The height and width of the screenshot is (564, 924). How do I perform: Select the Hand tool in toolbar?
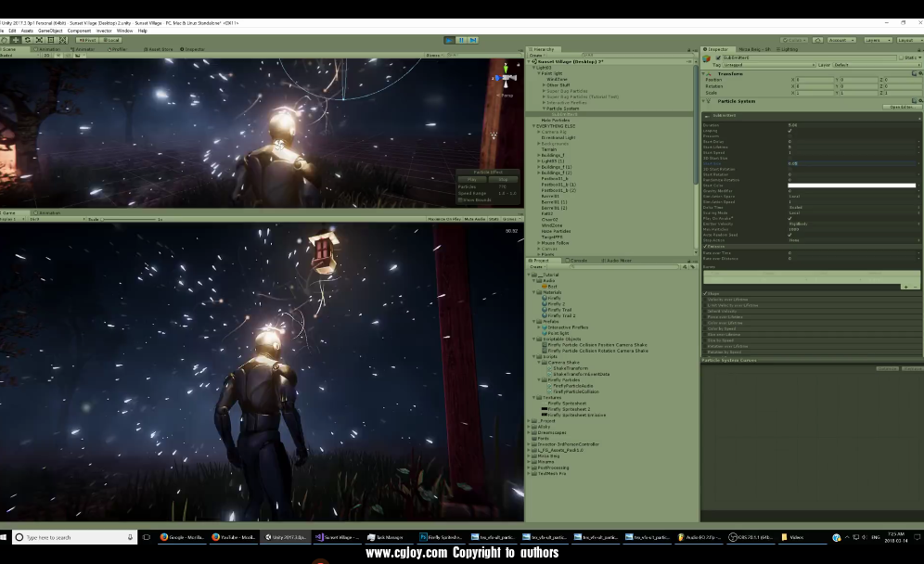(x=5, y=40)
